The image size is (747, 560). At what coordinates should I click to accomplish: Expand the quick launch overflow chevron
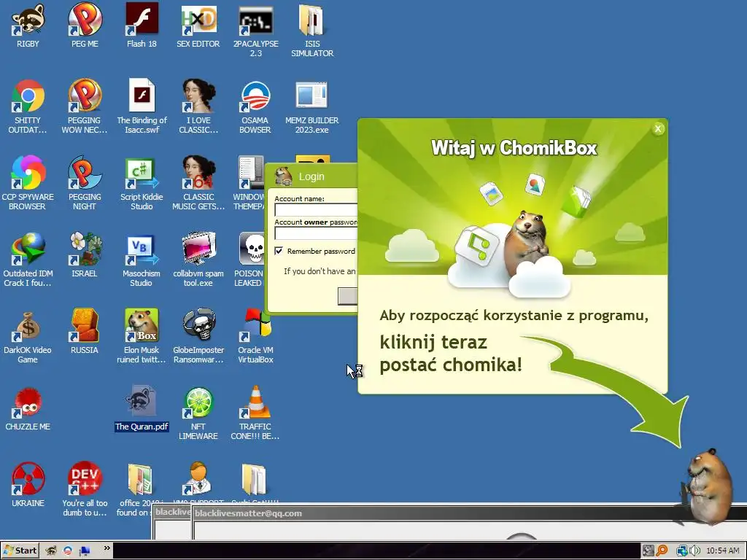(107, 548)
